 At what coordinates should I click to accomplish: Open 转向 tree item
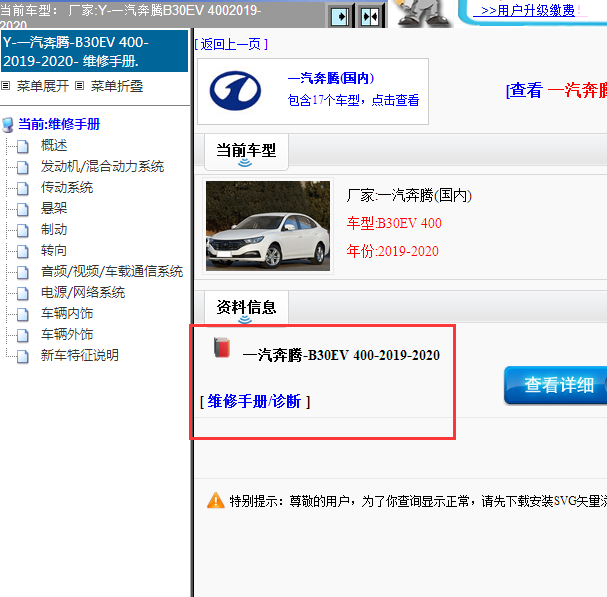click(x=54, y=250)
